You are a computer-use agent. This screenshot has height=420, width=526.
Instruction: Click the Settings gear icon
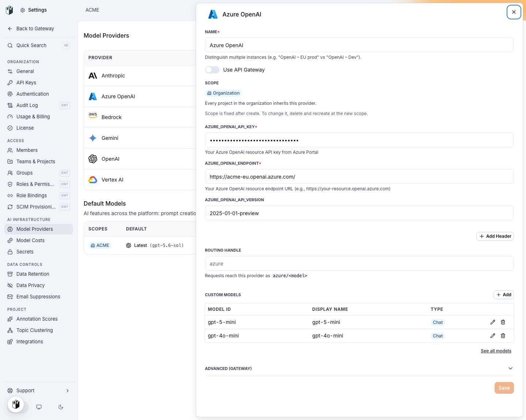point(23,10)
